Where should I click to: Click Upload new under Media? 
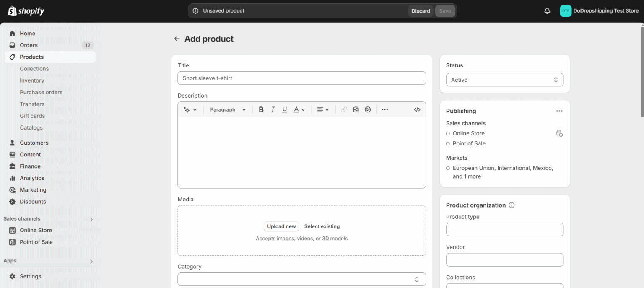[281, 226]
